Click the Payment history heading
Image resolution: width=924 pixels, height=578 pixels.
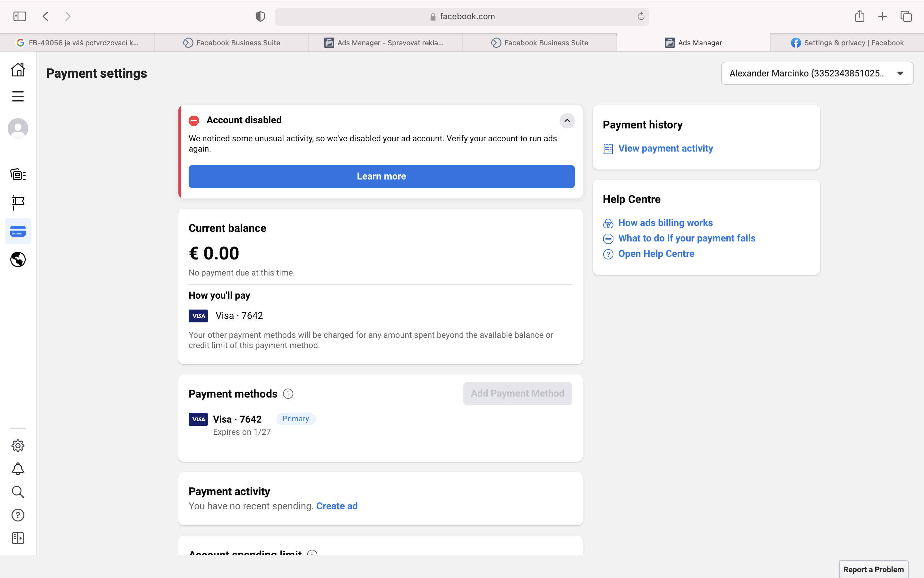[643, 125]
